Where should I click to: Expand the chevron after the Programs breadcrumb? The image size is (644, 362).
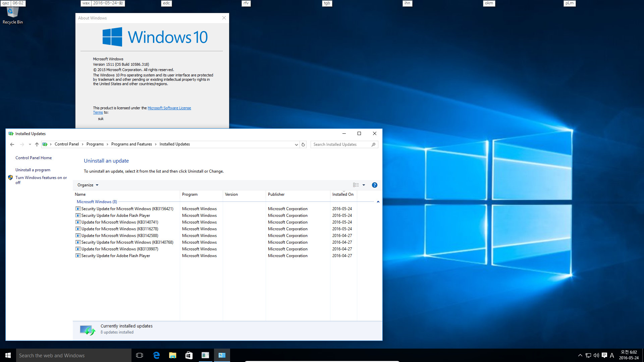click(x=107, y=144)
